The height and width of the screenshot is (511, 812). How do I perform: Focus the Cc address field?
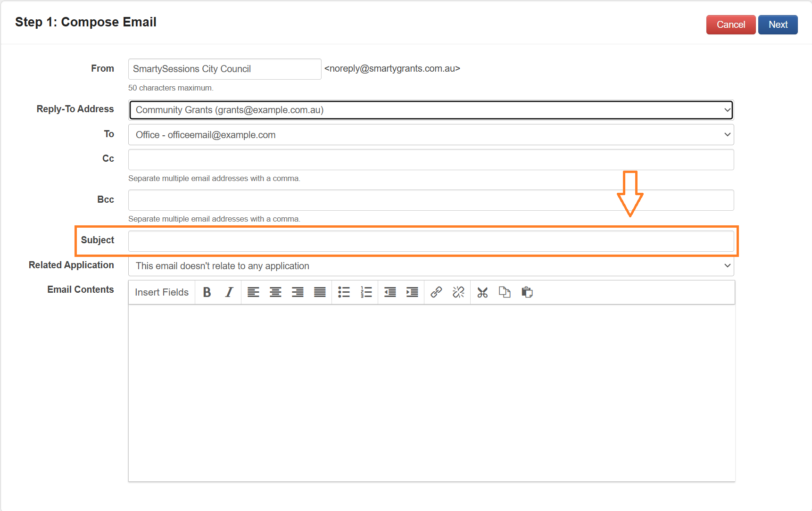431,159
